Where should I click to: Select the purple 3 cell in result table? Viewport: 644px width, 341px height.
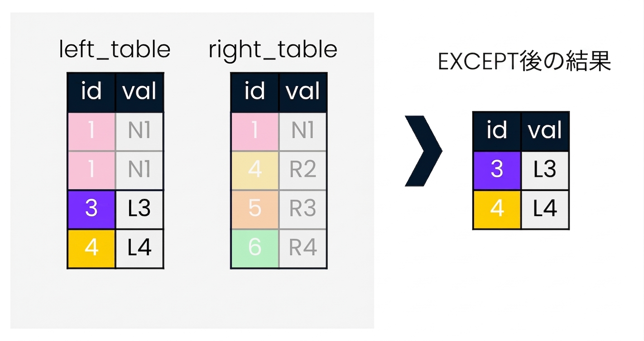click(x=497, y=170)
